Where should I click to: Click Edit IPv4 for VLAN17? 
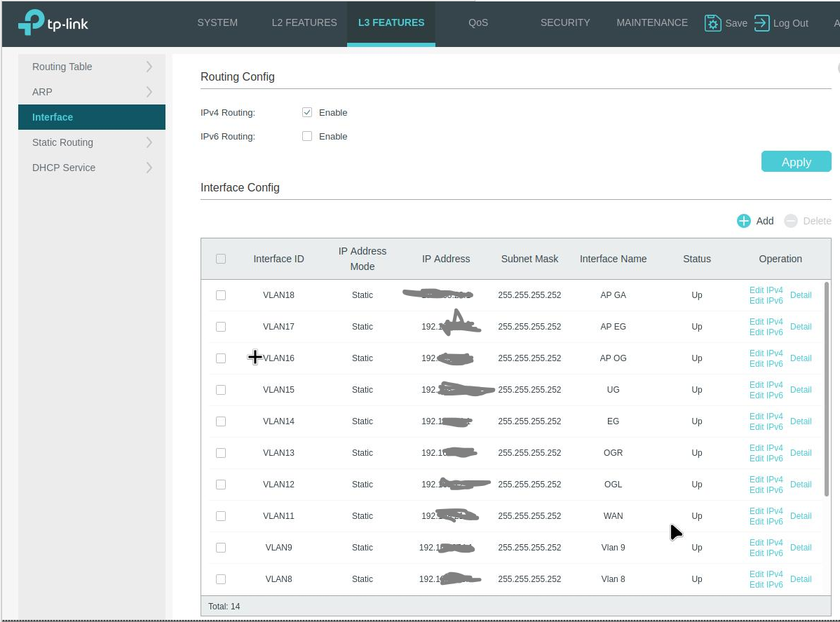766,321
